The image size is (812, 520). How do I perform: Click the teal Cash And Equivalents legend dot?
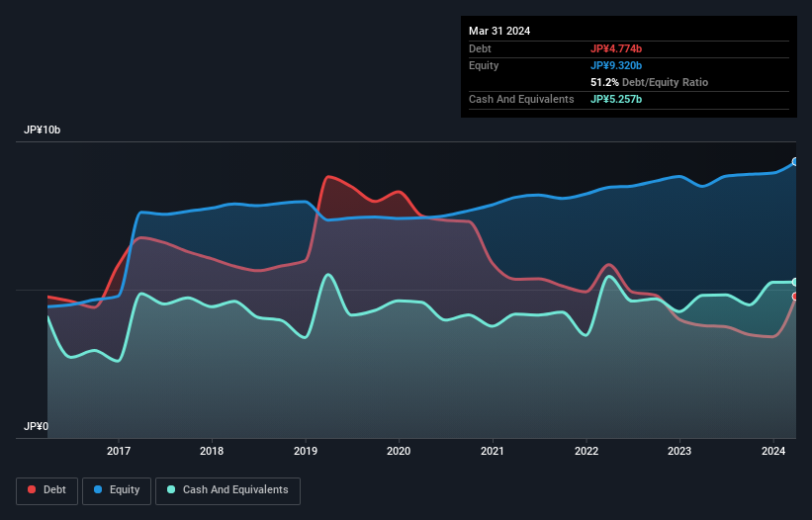coord(171,489)
